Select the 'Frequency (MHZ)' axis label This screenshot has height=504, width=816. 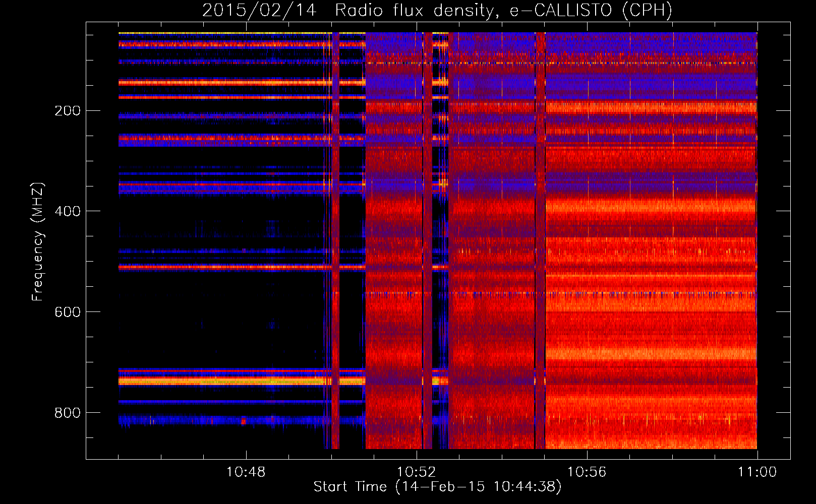(38, 242)
